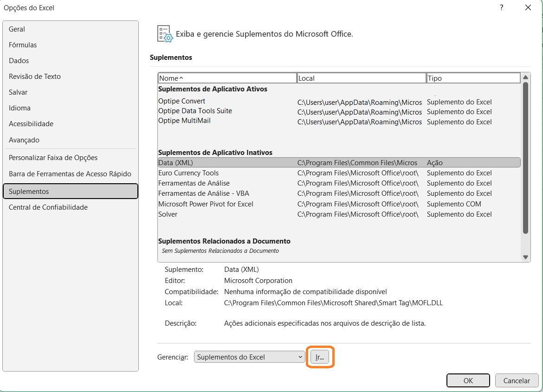
Task: Click the Cancelar button
Action: click(517, 380)
